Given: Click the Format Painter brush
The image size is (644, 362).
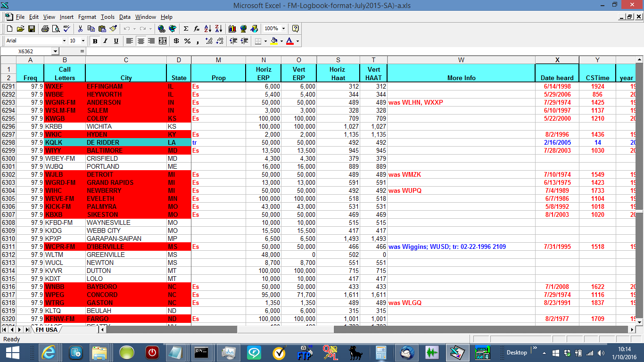Looking at the screenshot, I should [113, 29].
